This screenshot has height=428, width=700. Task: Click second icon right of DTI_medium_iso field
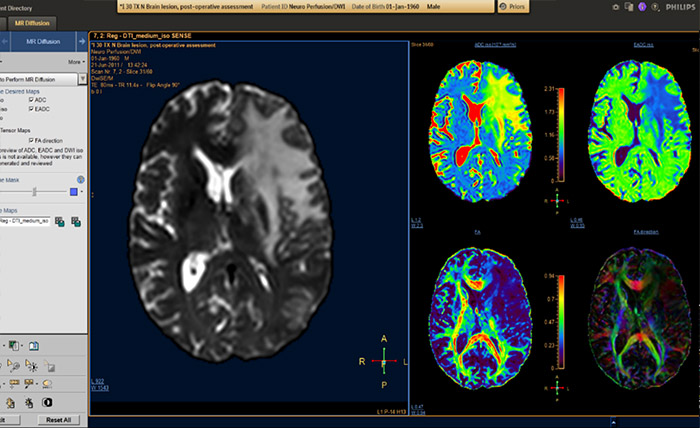[76, 220]
